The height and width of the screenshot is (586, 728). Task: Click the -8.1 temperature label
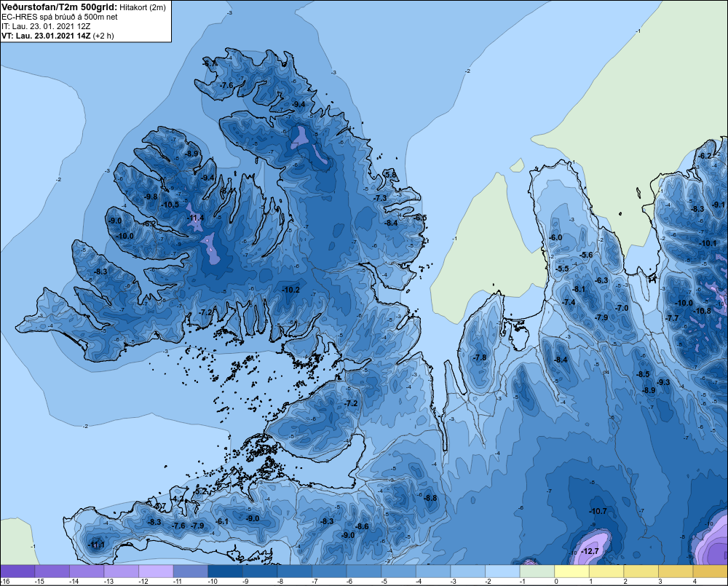tap(579, 289)
